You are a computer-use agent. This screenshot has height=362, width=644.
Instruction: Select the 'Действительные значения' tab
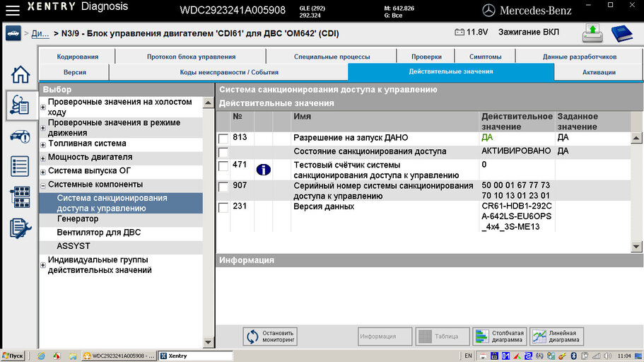(x=450, y=72)
